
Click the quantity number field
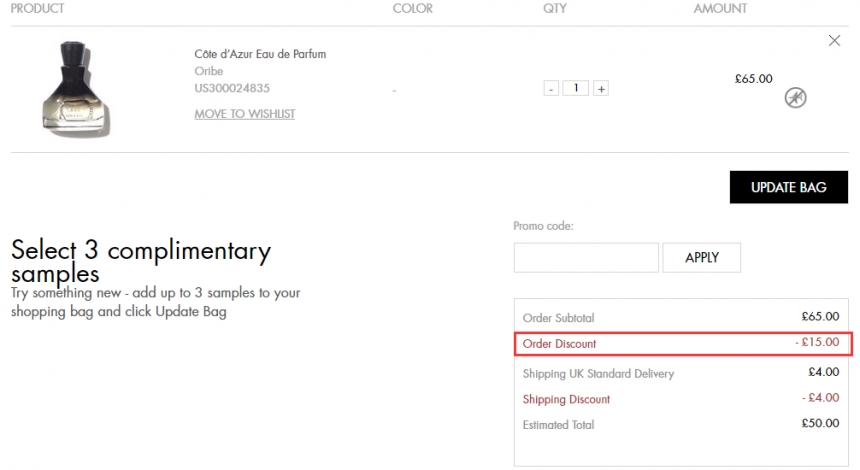coord(575,89)
